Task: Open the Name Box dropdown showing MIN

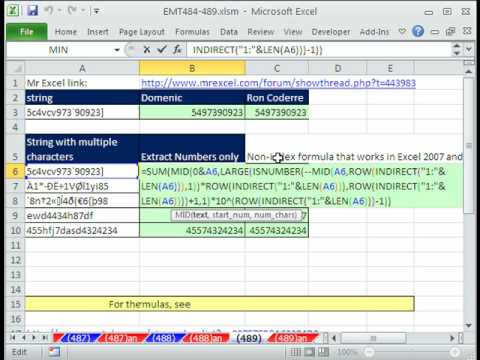Action: (117, 50)
